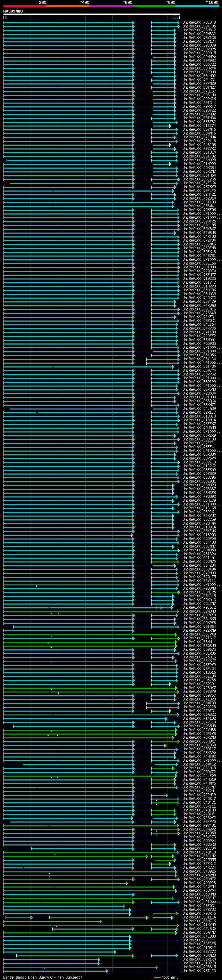Click the green alignment bar for UniRef100_B2ABH3
Viewport: 222px width, 980px height.
coord(91,612)
